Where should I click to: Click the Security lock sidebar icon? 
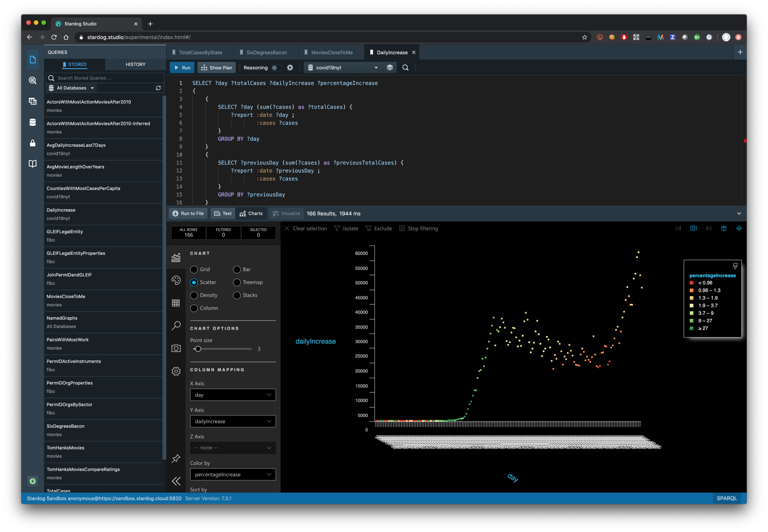(32, 143)
